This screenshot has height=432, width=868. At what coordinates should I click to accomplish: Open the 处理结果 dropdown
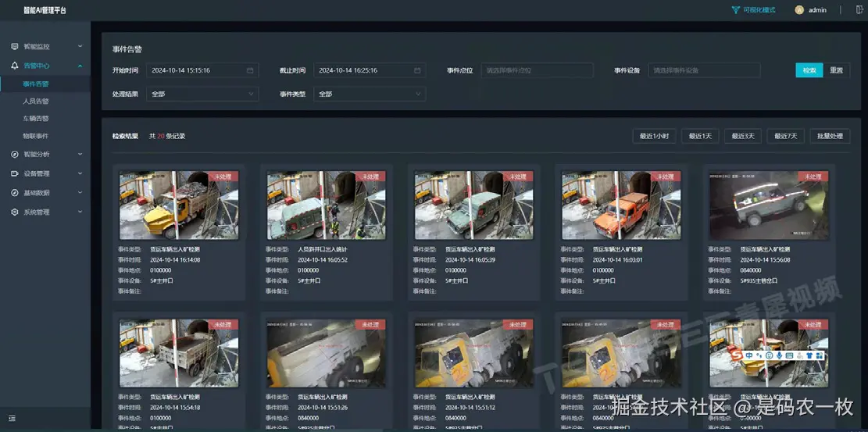(x=202, y=95)
